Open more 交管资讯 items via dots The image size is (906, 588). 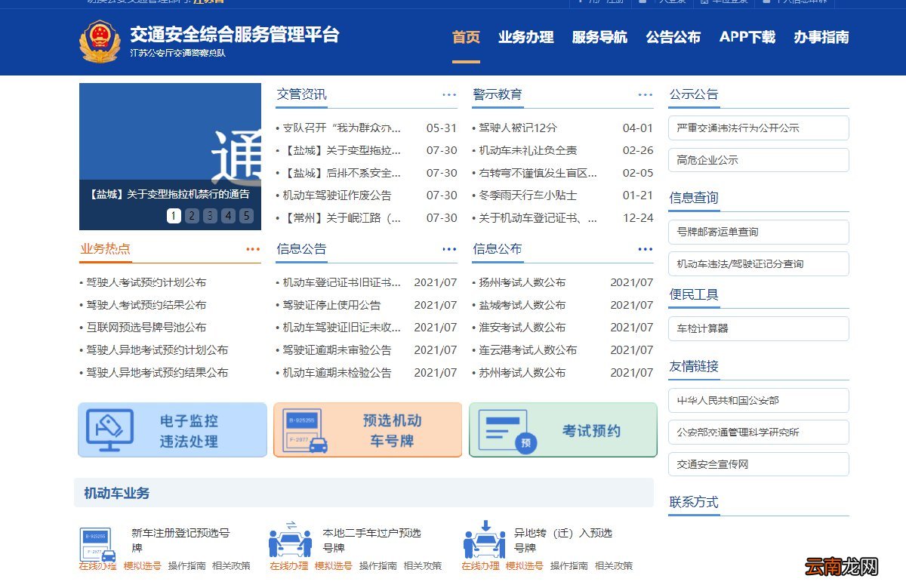[x=449, y=95]
